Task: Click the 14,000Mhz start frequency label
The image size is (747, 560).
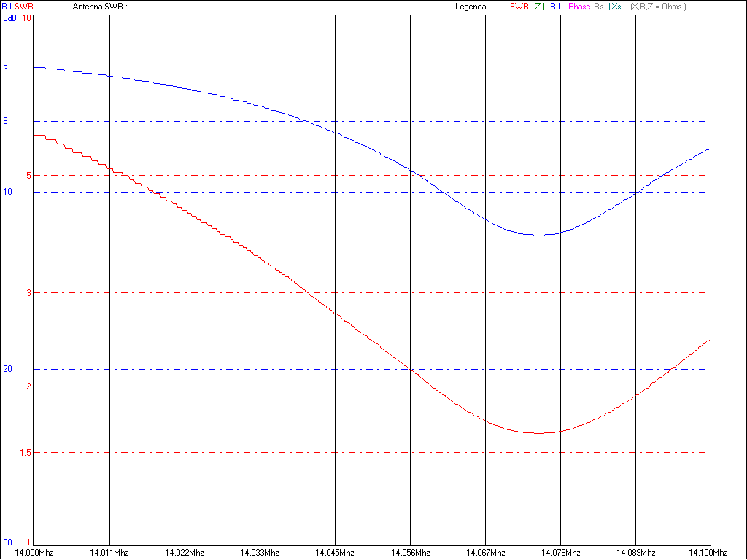Action: [35, 553]
